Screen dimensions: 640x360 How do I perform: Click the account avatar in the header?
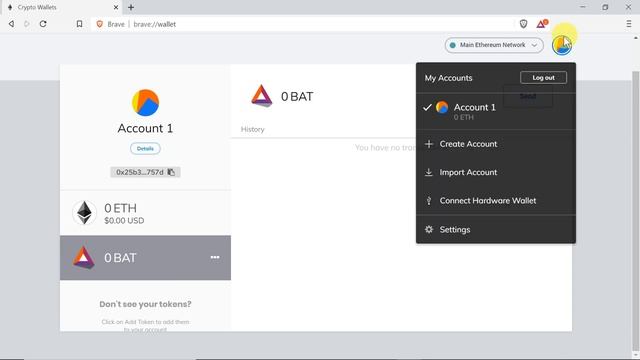point(562,45)
